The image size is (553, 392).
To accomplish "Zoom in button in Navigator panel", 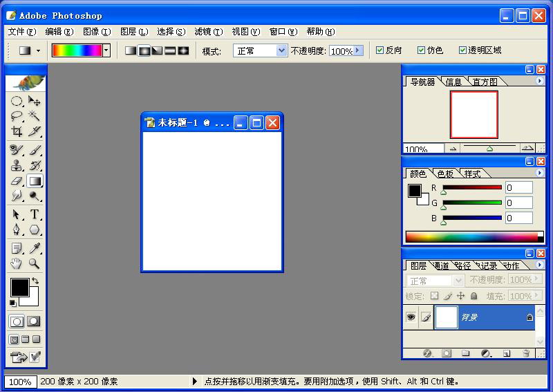I will [x=527, y=148].
